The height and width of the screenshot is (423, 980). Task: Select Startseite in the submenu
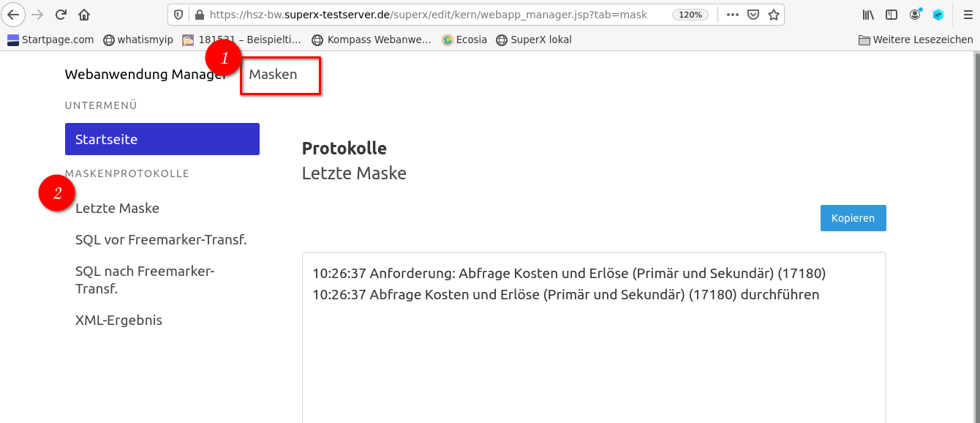(x=162, y=139)
